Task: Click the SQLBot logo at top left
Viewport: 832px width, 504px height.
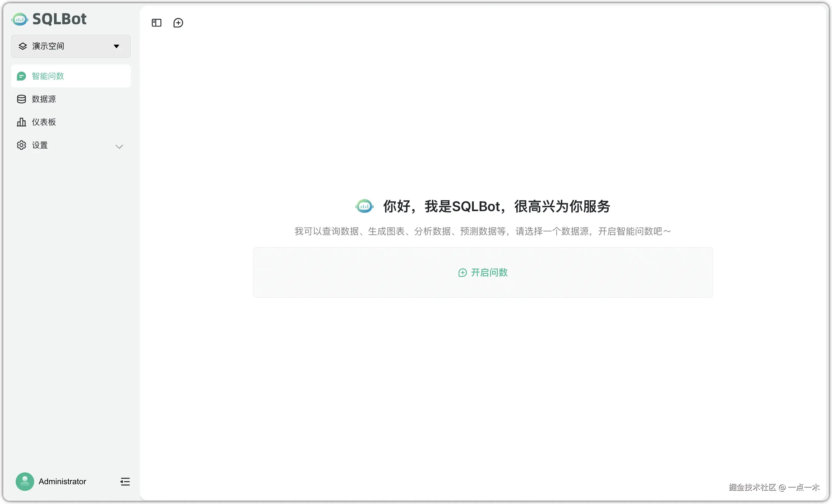Action: [x=49, y=19]
